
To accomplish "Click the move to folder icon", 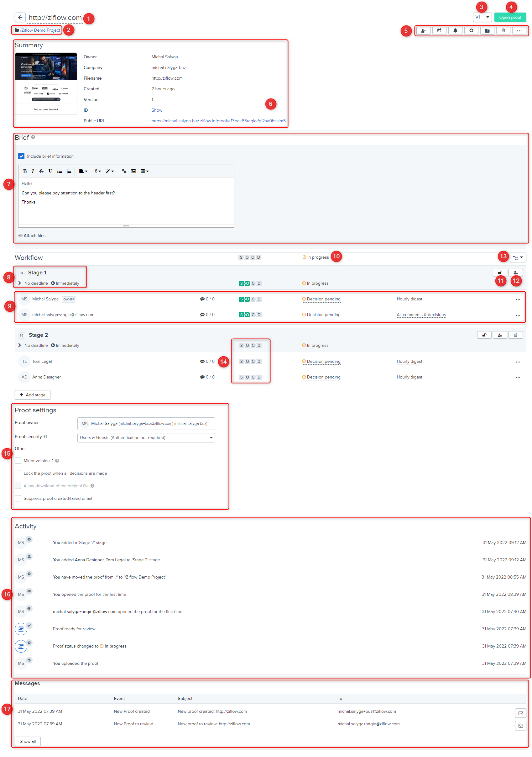I will (487, 31).
